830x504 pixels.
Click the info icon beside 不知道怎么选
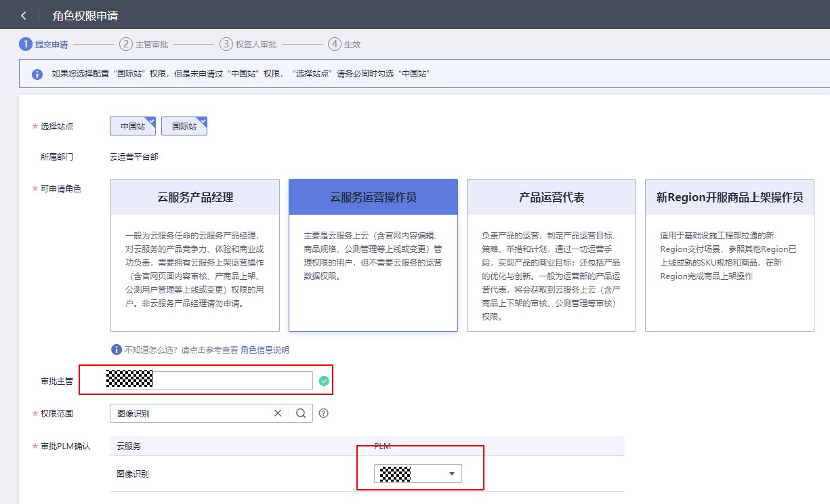click(117, 350)
